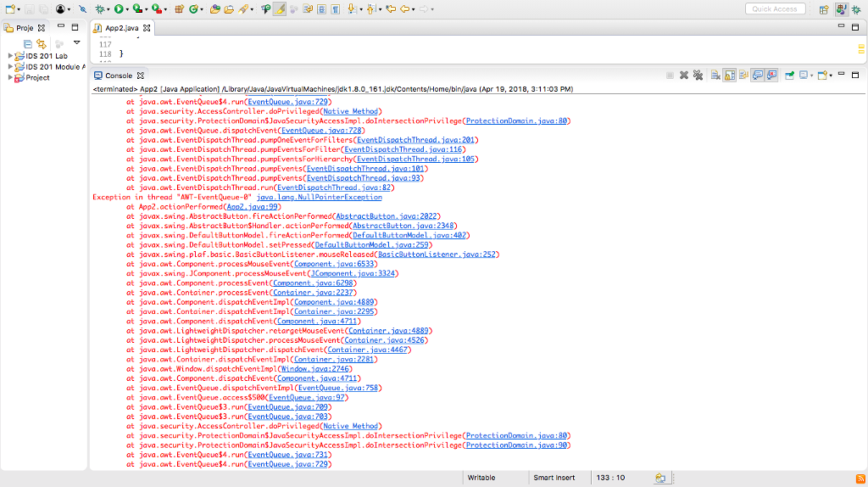The image size is (868, 487).
Task: Clear the console output
Action: coord(715,75)
